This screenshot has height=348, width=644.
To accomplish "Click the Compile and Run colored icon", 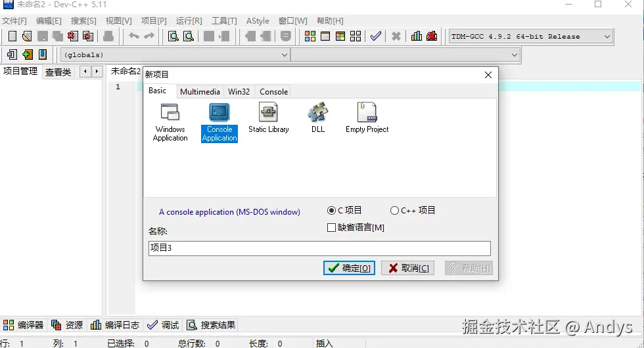I will tap(340, 36).
